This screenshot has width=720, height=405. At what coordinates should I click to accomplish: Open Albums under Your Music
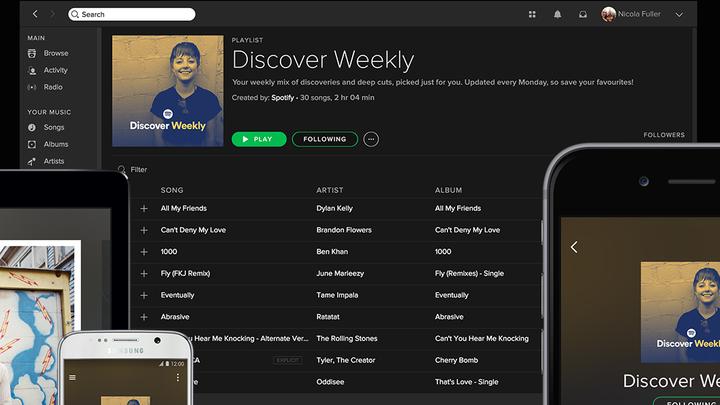[x=56, y=144]
